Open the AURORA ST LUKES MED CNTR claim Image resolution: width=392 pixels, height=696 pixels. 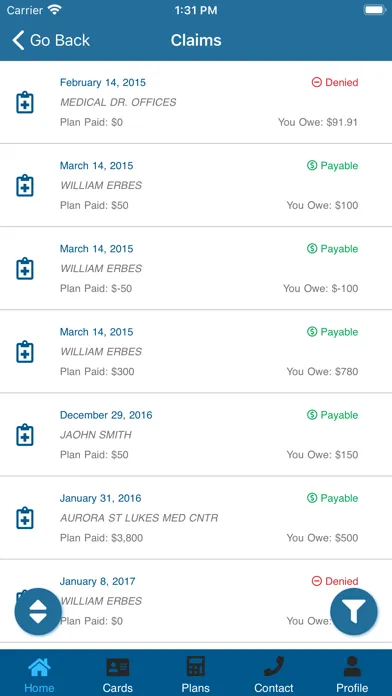[196, 518]
